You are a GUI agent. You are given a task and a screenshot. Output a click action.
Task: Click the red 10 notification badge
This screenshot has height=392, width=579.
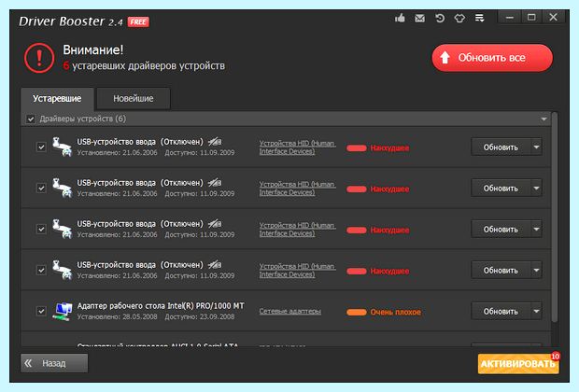point(556,357)
